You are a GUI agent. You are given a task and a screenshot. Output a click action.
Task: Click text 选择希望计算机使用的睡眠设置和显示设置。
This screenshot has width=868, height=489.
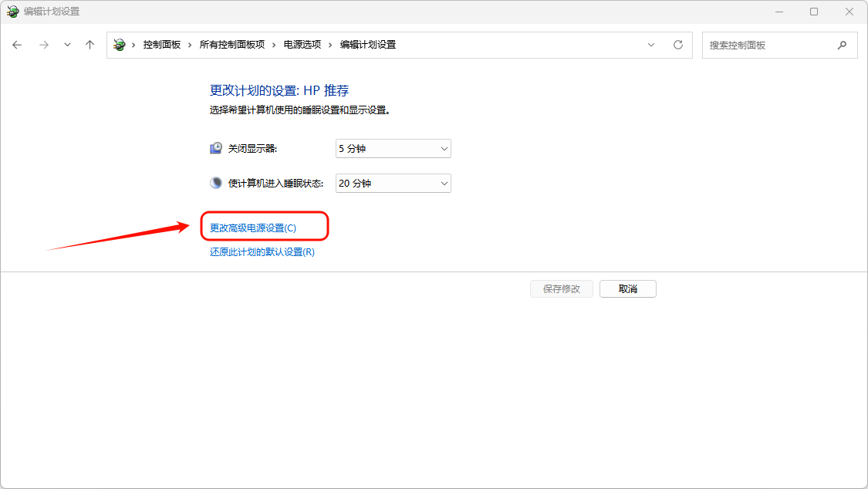[301, 110]
